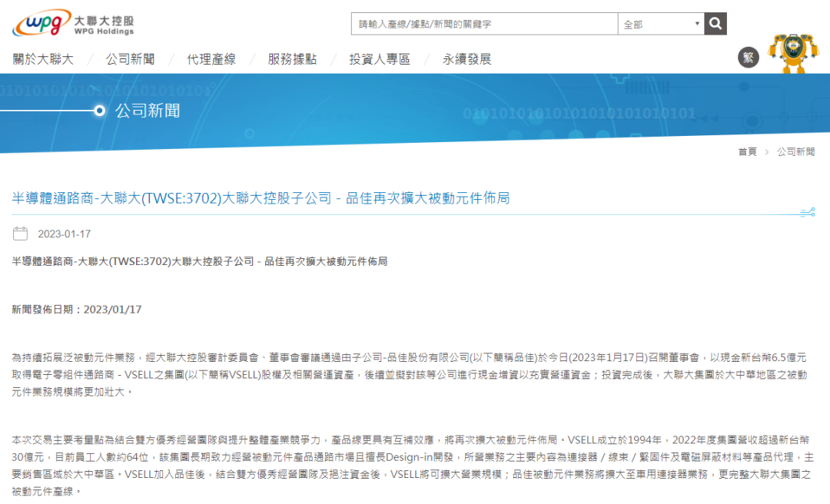Click the calendar icon beside 2023-01-17

(20, 234)
